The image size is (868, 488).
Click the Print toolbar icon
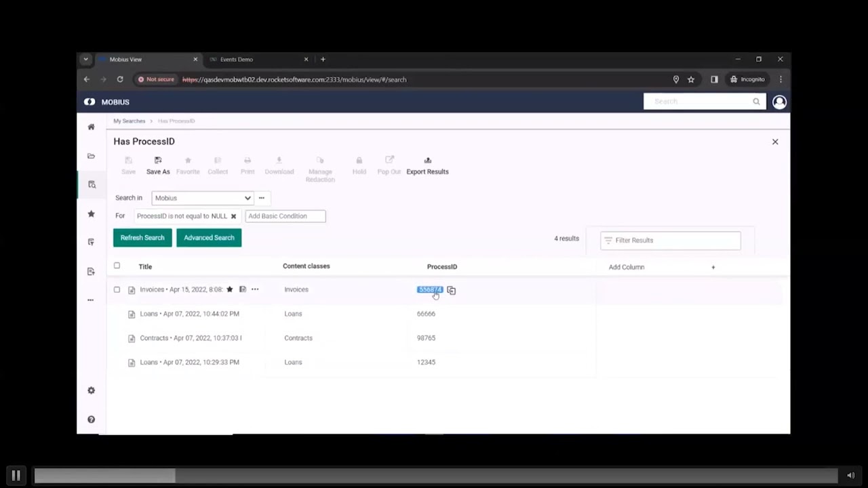248,165
